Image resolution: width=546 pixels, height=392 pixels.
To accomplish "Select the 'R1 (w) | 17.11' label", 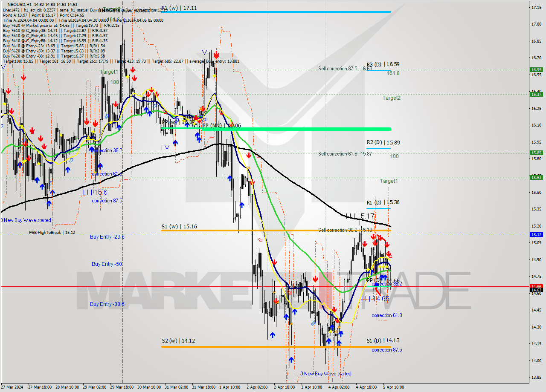I will [179, 8].
